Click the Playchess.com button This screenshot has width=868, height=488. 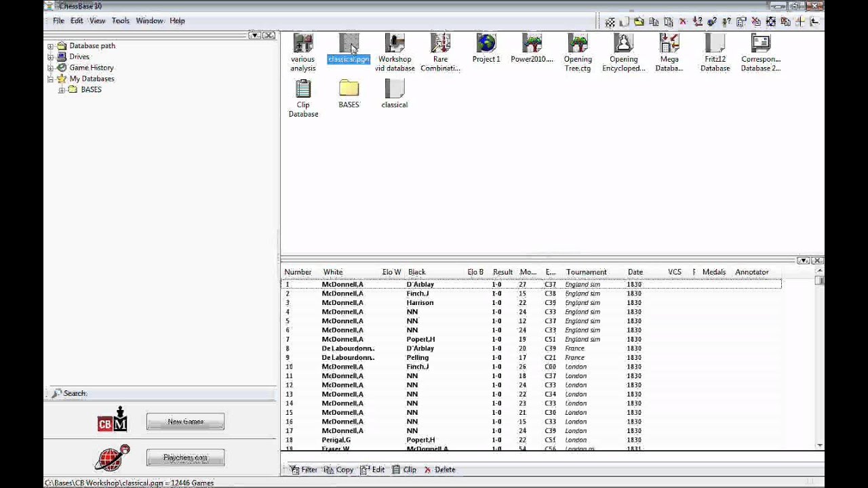click(x=185, y=457)
